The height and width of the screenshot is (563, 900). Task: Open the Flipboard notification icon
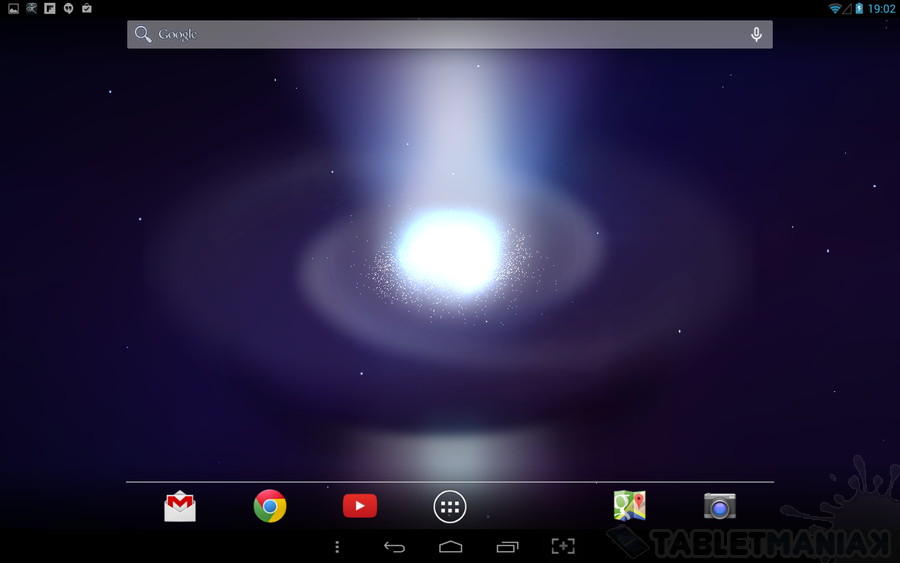pos(50,8)
